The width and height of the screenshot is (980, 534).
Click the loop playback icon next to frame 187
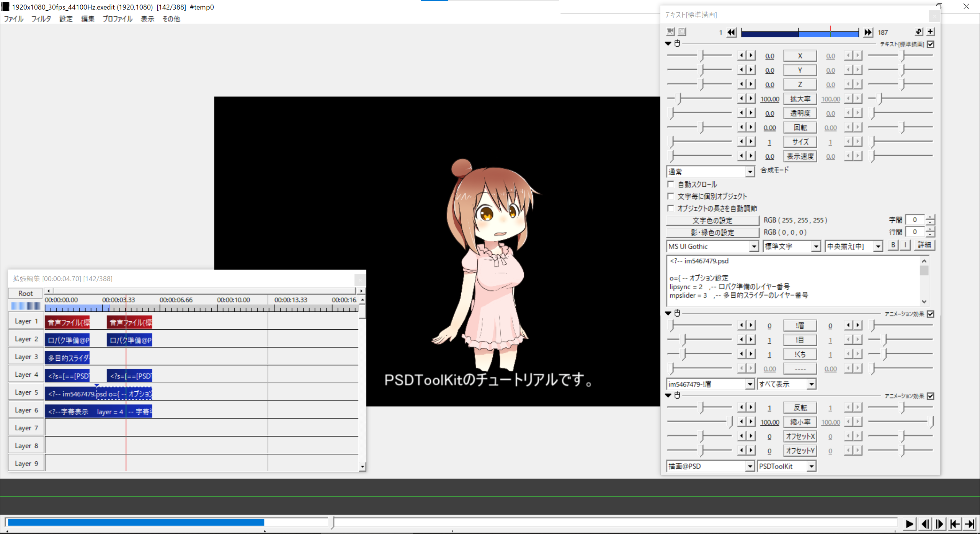click(x=918, y=32)
